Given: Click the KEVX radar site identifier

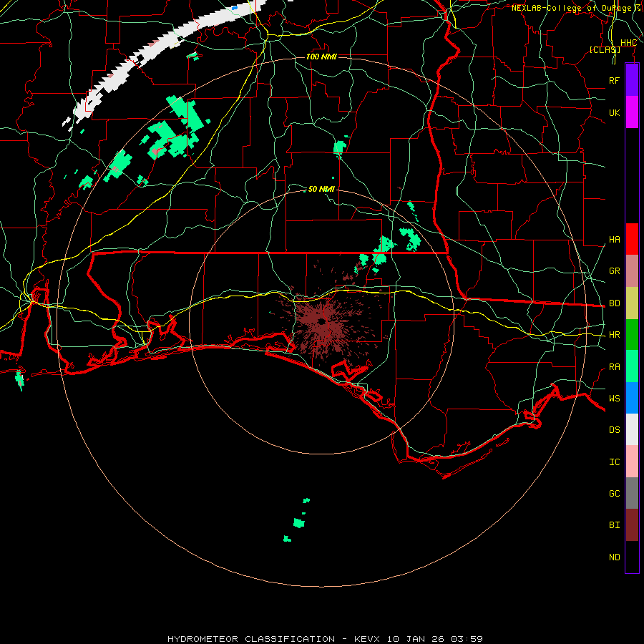Looking at the screenshot, I should (367, 639).
